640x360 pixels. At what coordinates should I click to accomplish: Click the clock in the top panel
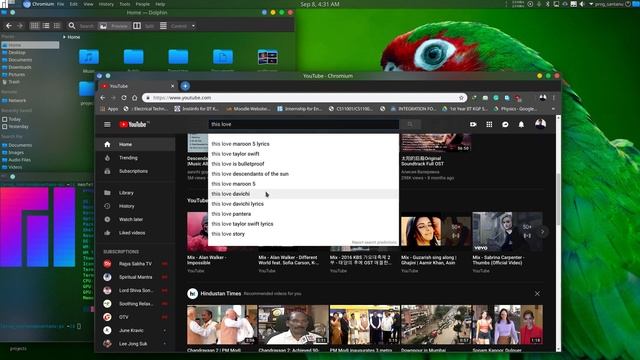(320, 4)
